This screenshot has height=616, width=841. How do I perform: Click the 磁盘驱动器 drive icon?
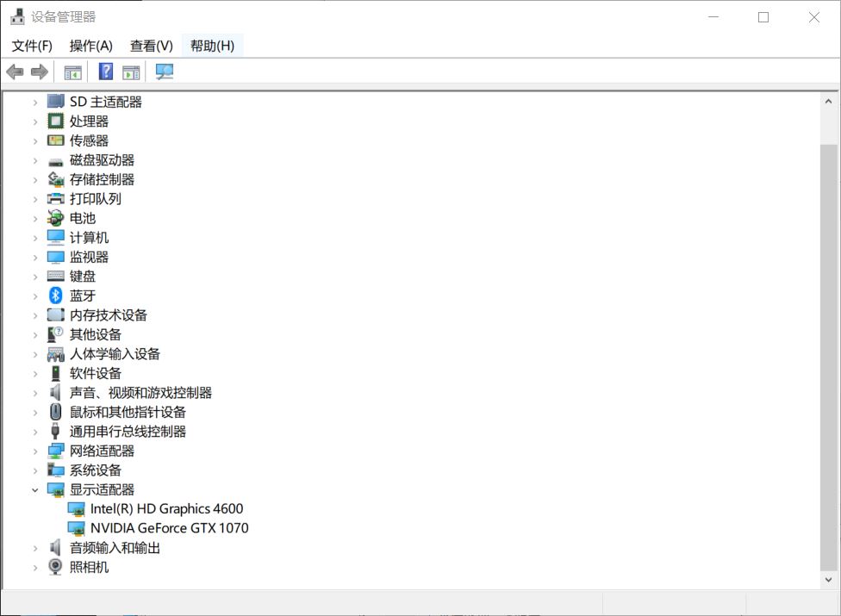click(x=56, y=161)
